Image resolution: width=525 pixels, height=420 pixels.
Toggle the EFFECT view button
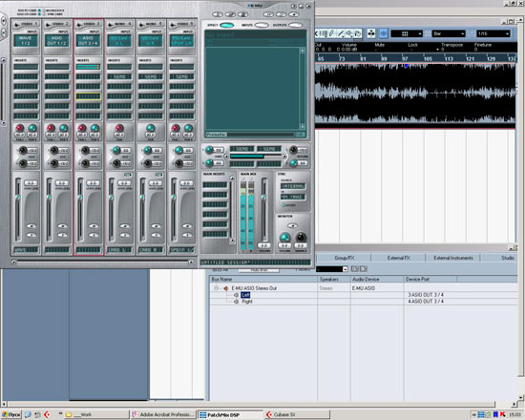(x=226, y=25)
